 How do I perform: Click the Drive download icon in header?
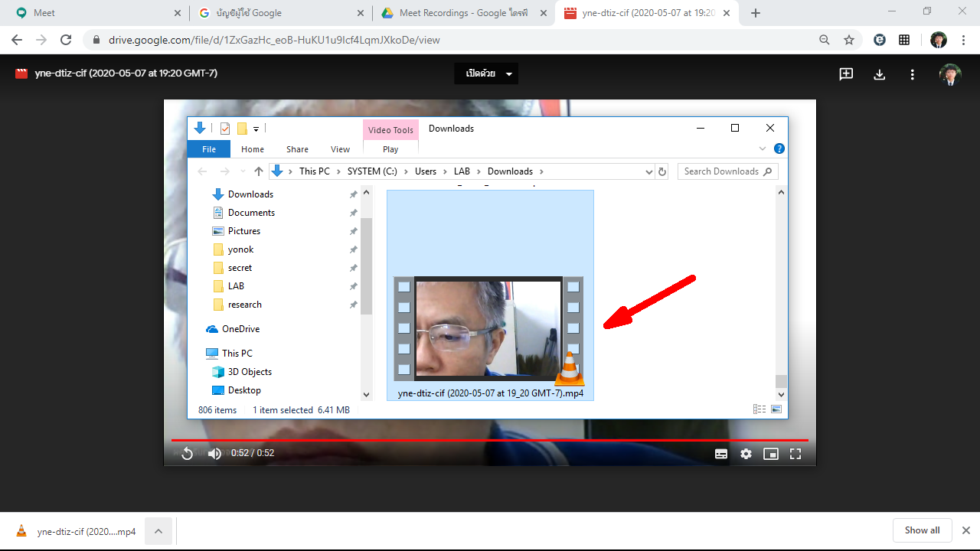click(880, 74)
